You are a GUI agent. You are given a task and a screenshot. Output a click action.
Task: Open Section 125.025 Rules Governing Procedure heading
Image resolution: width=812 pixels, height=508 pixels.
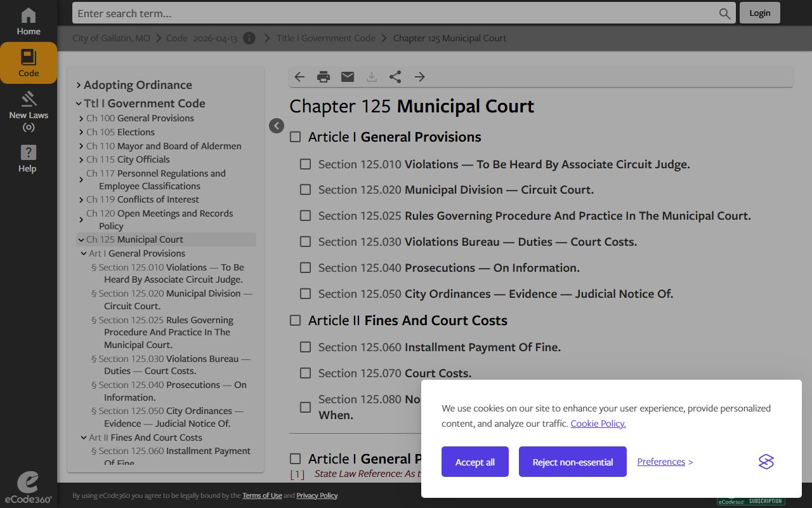point(534,216)
